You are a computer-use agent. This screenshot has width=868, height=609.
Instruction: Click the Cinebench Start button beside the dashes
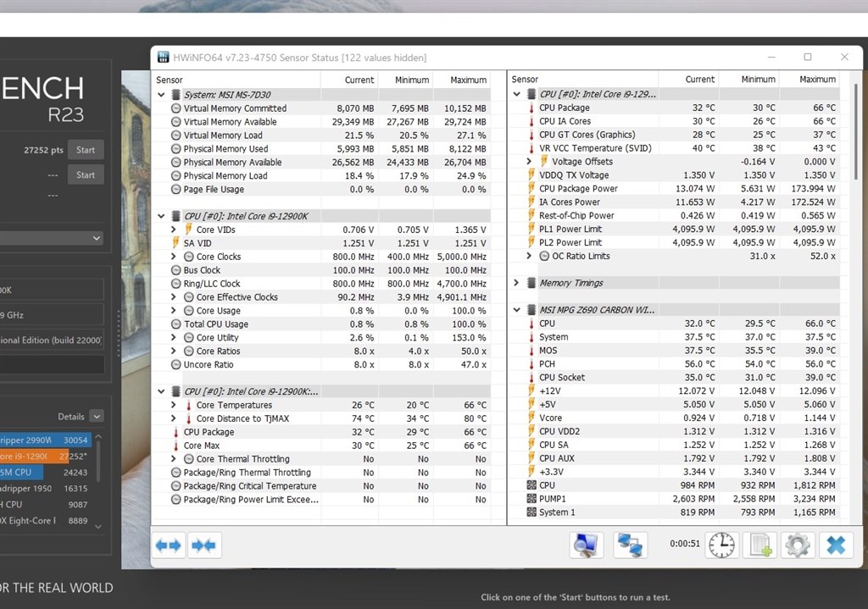pos(86,174)
